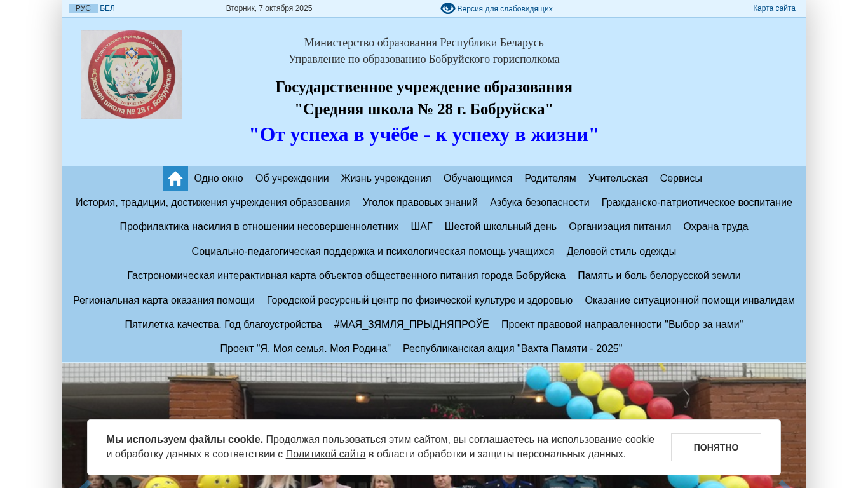Open the Карта сайта link
This screenshot has height=488, width=868.
pos(774,8)
